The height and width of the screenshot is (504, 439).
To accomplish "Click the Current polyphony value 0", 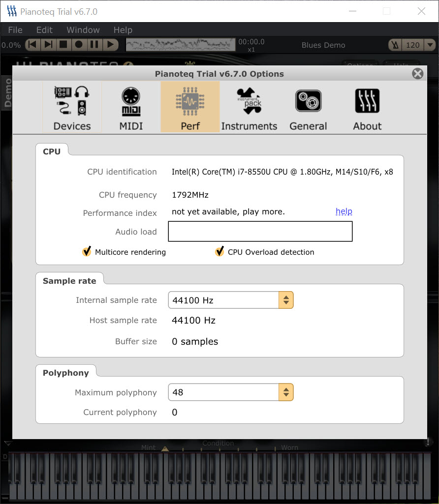I will [x=175, y=412].
